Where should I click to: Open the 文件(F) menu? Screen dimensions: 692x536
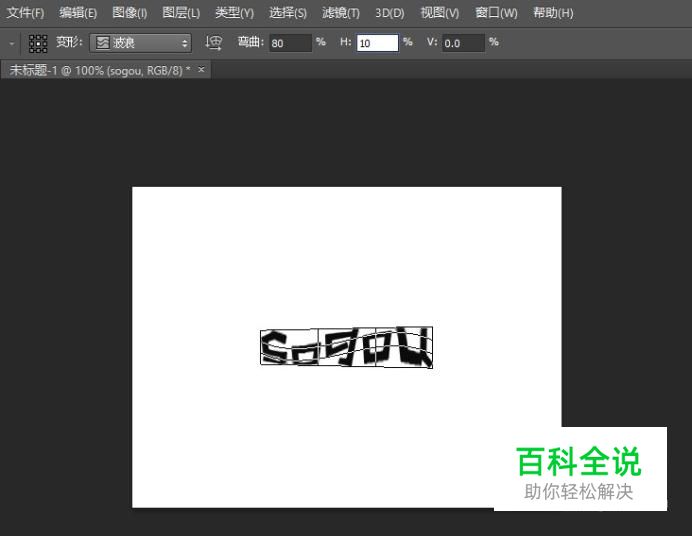(x=25, y=13)
